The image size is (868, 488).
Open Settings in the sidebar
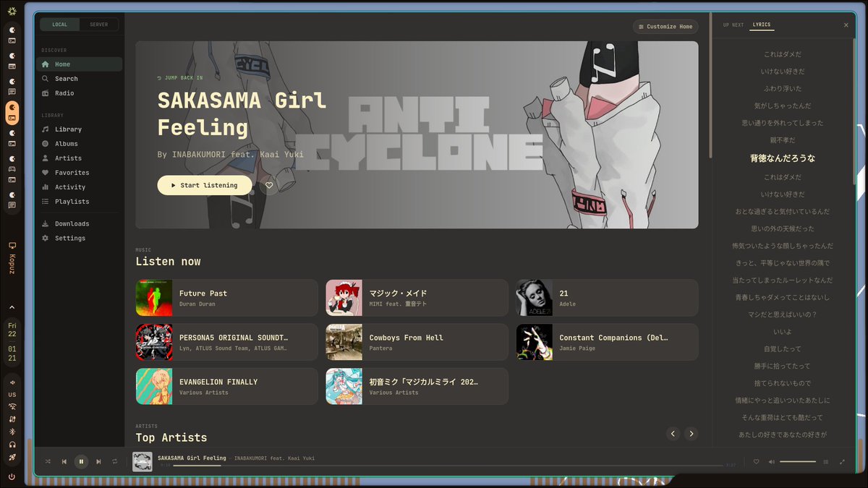point(79,239)
